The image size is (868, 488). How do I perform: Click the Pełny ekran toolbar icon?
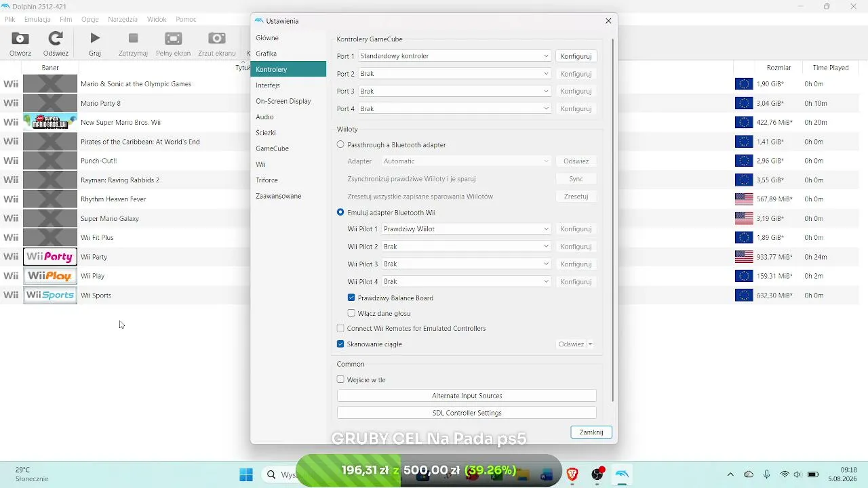tap(174, 39)
